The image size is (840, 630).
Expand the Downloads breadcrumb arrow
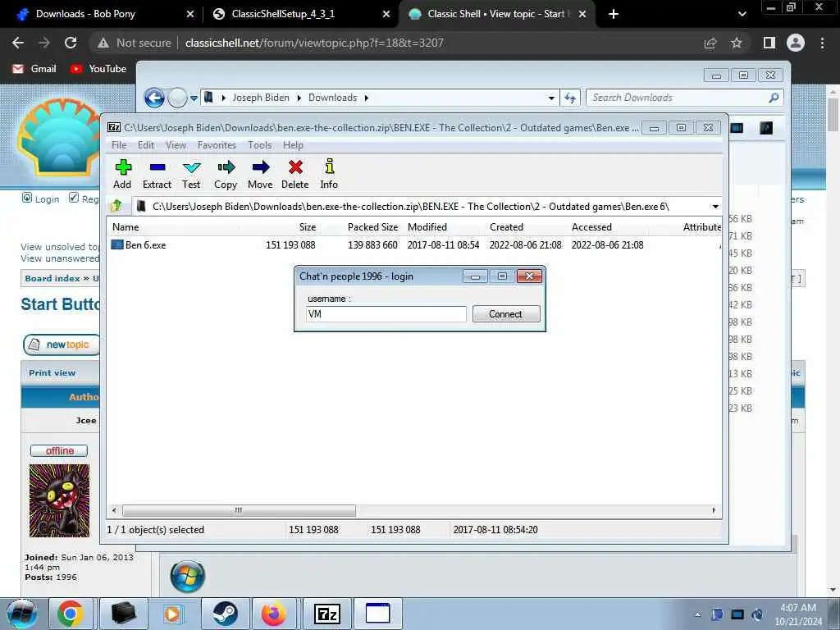(x=367, y=98)
